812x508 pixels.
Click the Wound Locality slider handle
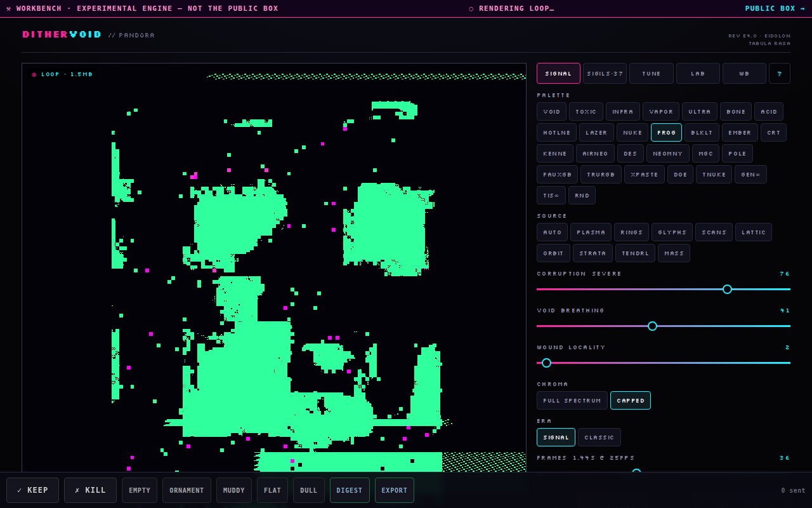coord(546,363)
